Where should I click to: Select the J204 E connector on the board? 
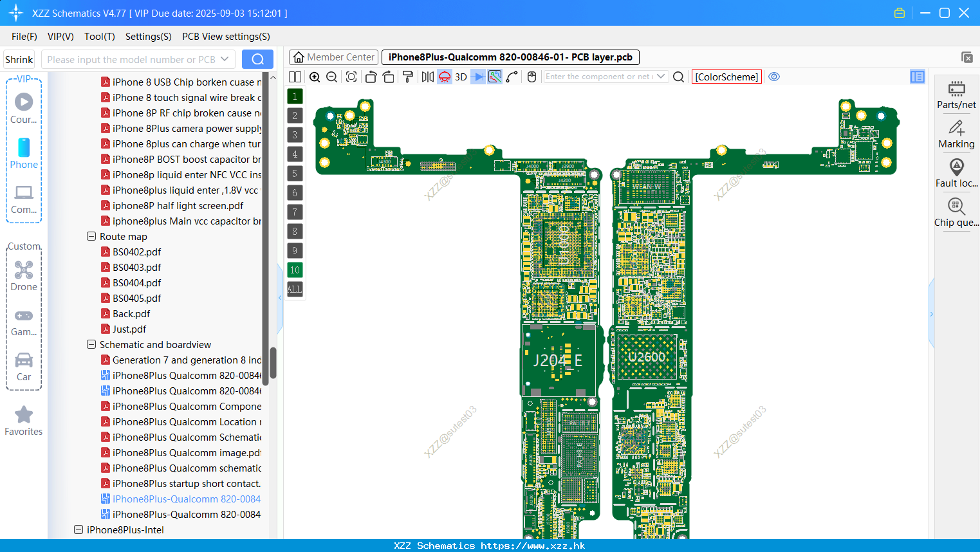(558, 360)
